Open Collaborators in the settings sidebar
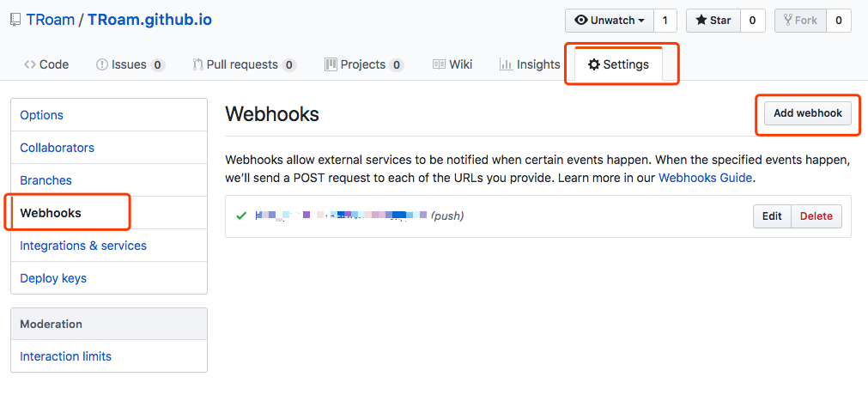The image size is (868, 395). [109, 148]
